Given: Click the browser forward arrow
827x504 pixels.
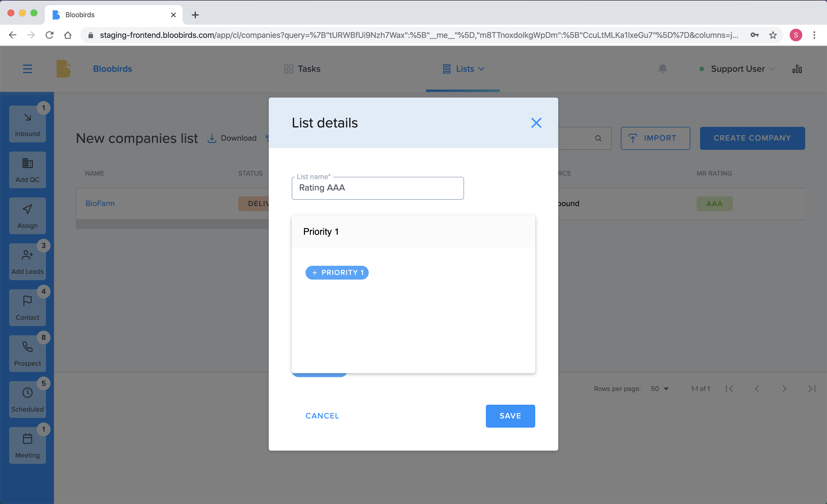Looking at the screenshot, I should 31,35.
